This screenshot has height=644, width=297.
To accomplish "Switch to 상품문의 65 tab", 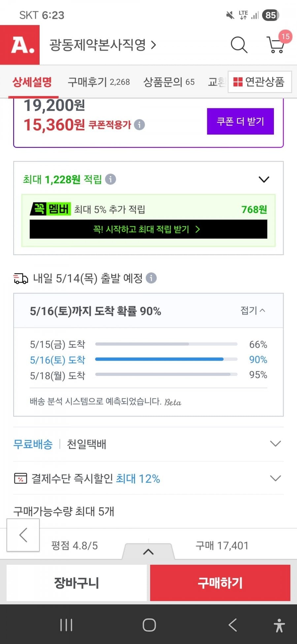I will click(x=169, y=82).
